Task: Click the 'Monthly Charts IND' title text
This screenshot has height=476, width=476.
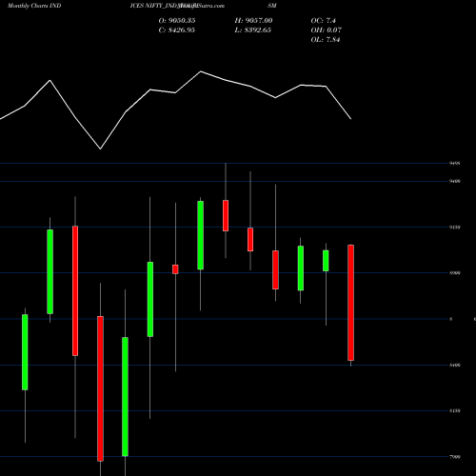Action: (34, 6)
